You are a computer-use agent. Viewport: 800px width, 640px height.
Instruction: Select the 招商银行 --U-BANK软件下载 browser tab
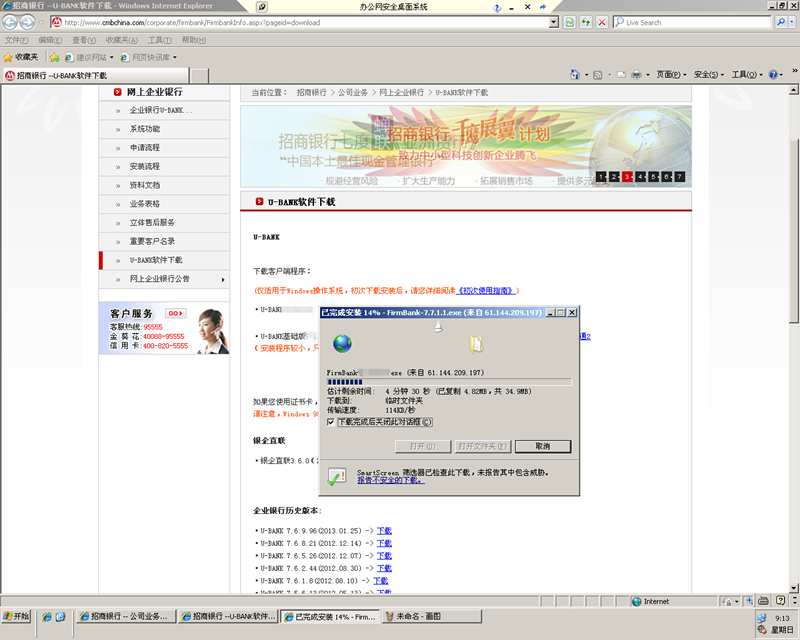pyautogui.click(x=95, y=76)
